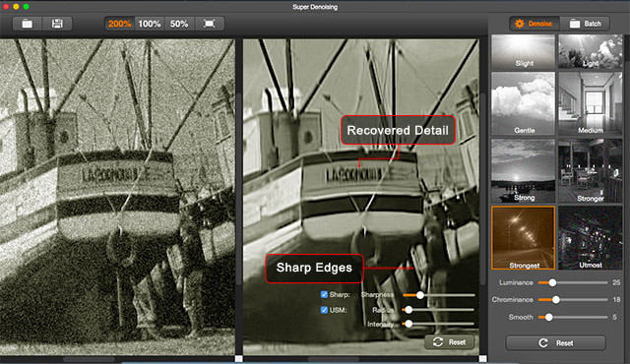Click the denoised preview image
The width and height of the screenshot is (630, 364).
361,197
